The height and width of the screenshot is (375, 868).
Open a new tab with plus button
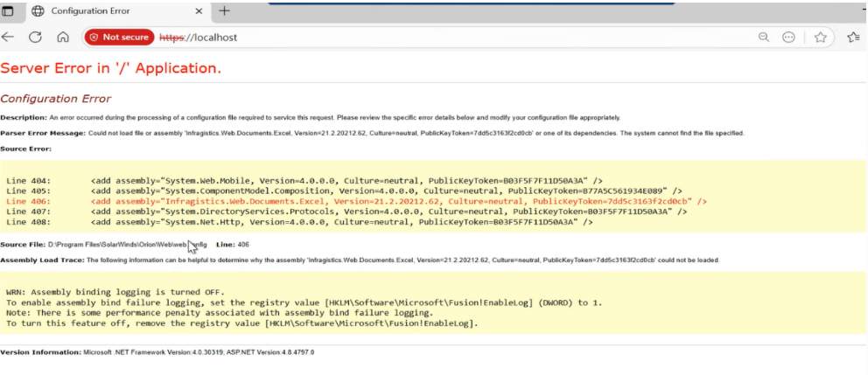pyautogui.click(x=224, y=11)
